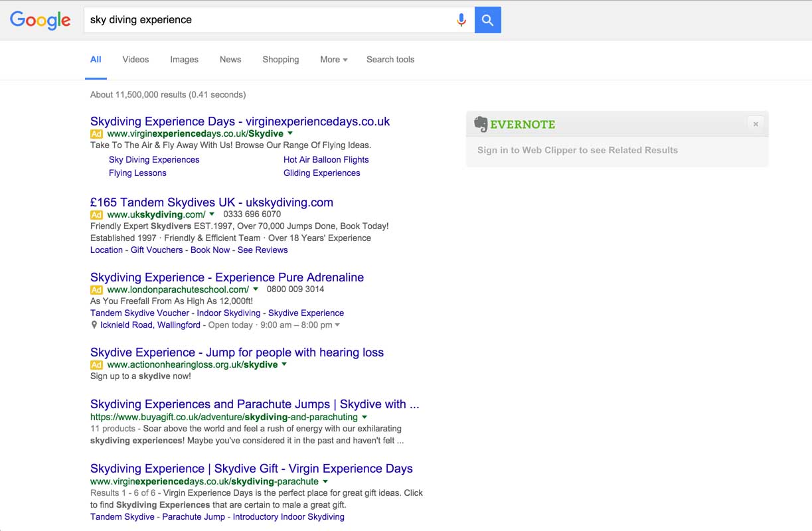Screen dimensions: 812x531
Task: Click the Book Now sitelink
Action: (210, 250)
